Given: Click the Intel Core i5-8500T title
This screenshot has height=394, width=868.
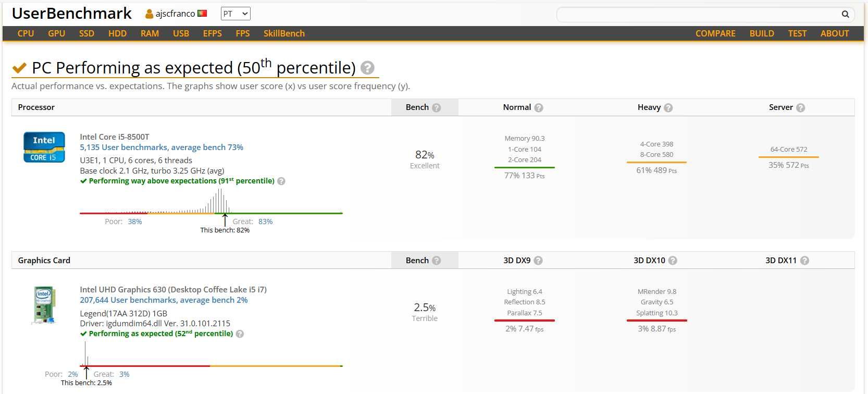Looking at the screenshot, I should [x=115, y=137].
